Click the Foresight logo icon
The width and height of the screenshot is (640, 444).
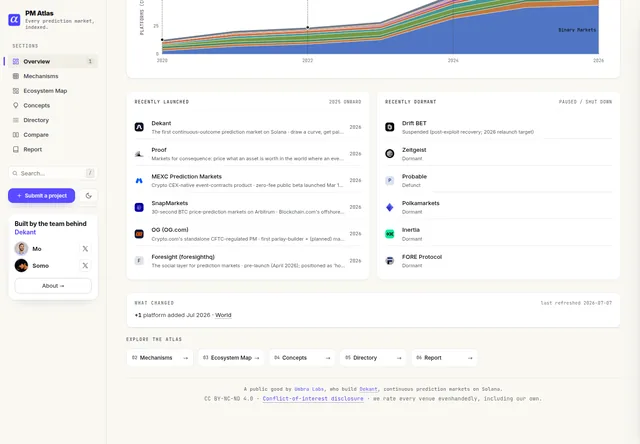[x=139, y=260]
